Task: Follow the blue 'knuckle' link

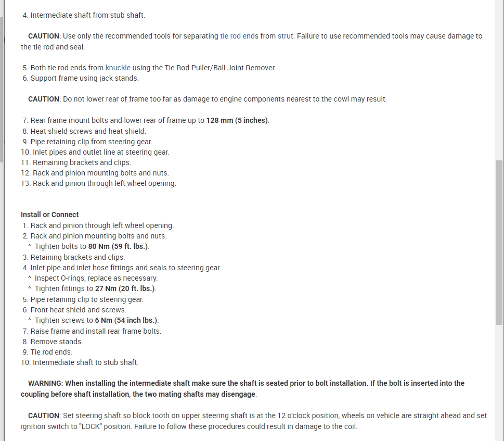Action: (118, 68)
